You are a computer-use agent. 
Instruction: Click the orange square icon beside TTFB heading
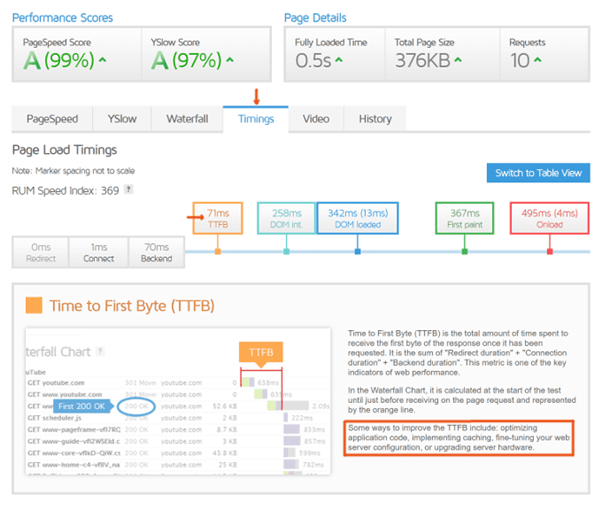coord(33,305)
